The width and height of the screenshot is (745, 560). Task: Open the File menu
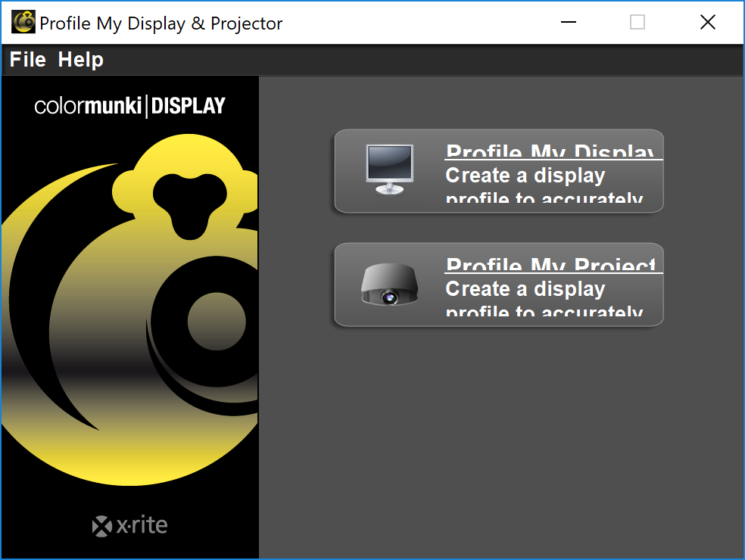(27, 60)
